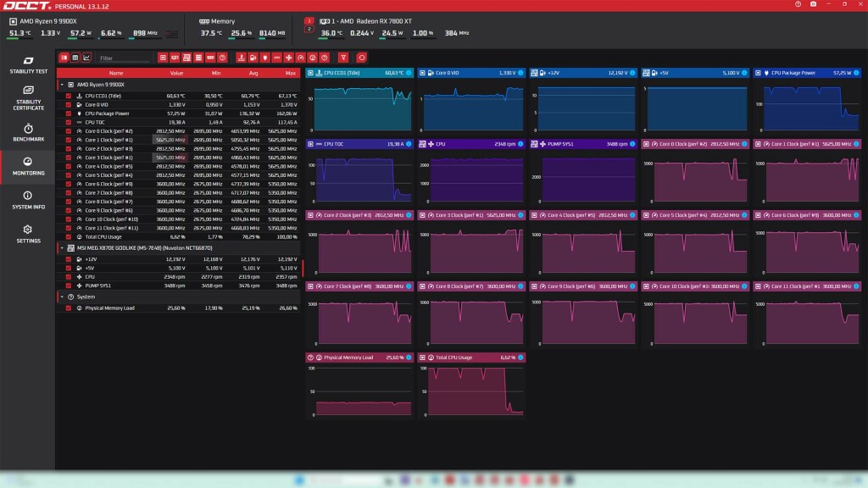This screenshot has width=868, height=488.
Task: Click the screenshot camera icon in title bar
Action: pos(813,4)
